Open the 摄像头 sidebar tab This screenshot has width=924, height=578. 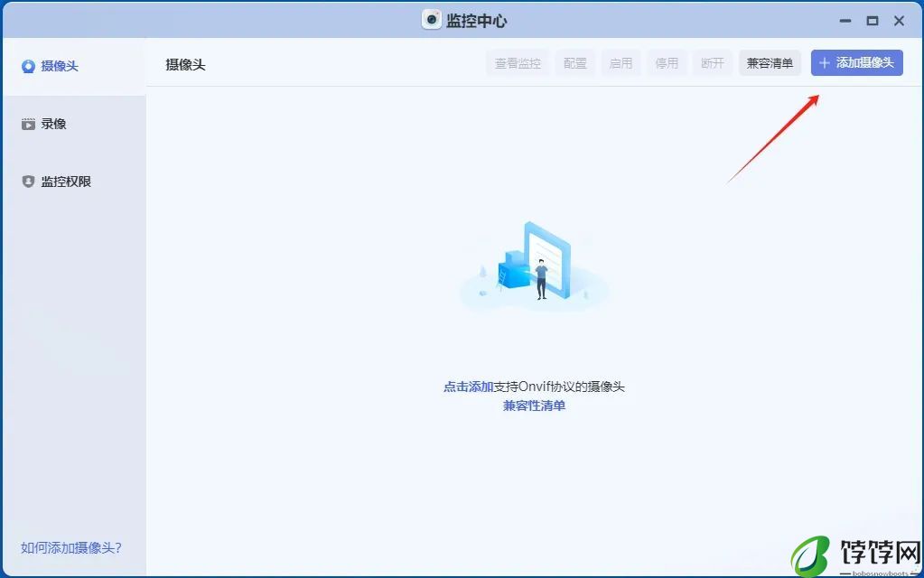tap(74, 67)
